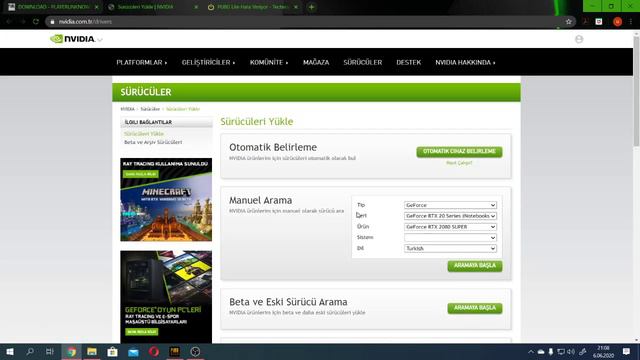Open the PUBG icon on the taskbar

click(174, 351)
